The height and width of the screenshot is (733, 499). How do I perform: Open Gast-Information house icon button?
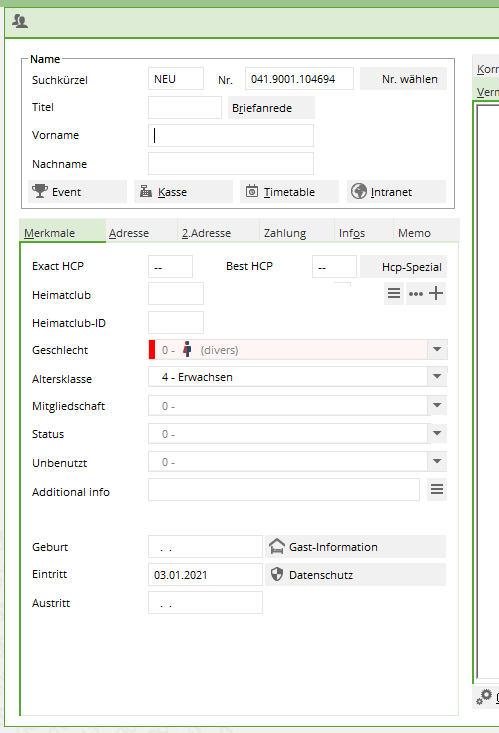[x=355, y=546]
